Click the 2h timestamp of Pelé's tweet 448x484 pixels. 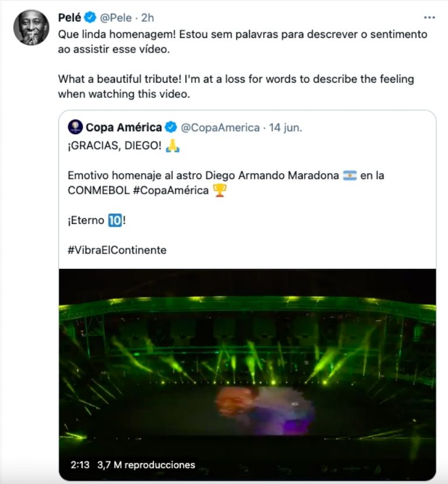148,18
